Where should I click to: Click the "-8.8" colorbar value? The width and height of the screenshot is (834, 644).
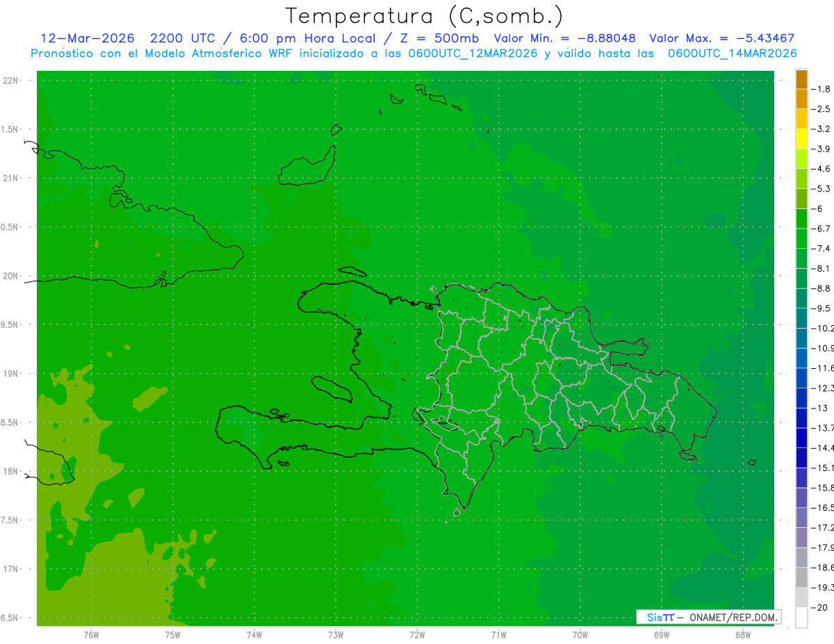click(x=821, y=288)
